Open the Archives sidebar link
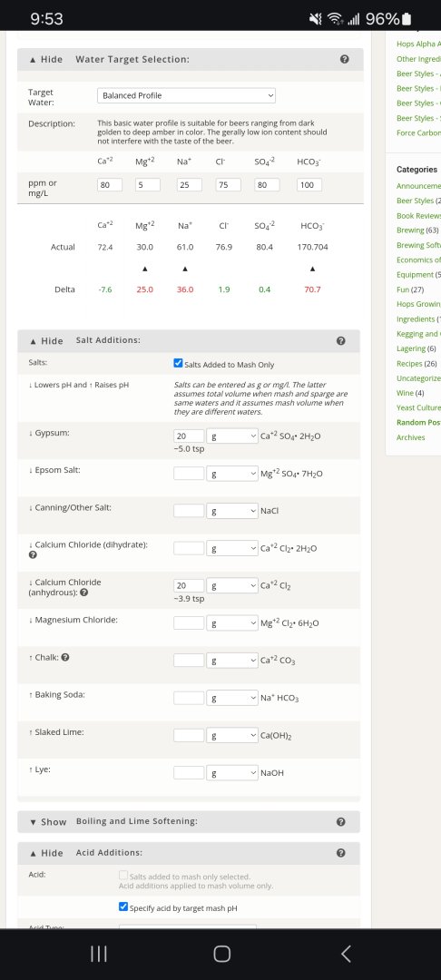Image resolution: width=441 pixels, height=980 pixels. click(410, 437)
